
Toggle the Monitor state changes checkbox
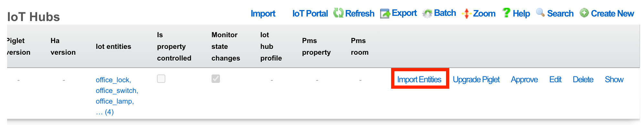pos(216,79)
